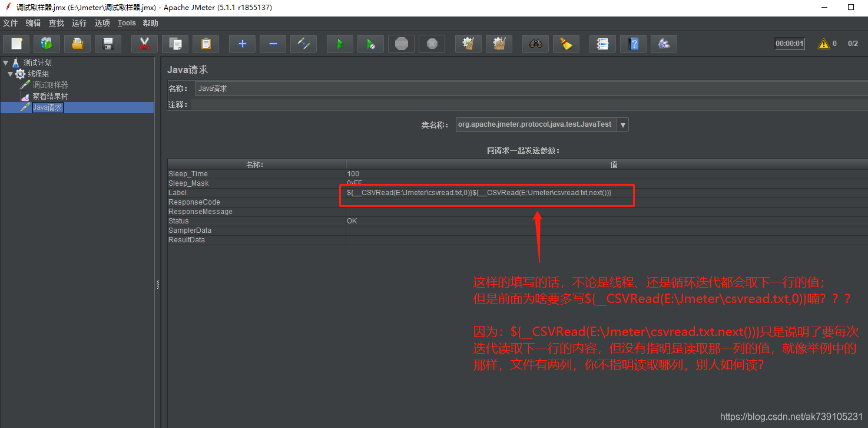Click the Status value OK cell
Image resolution: width=868 pixels, height=428 pixels.
tap(607, 221)
